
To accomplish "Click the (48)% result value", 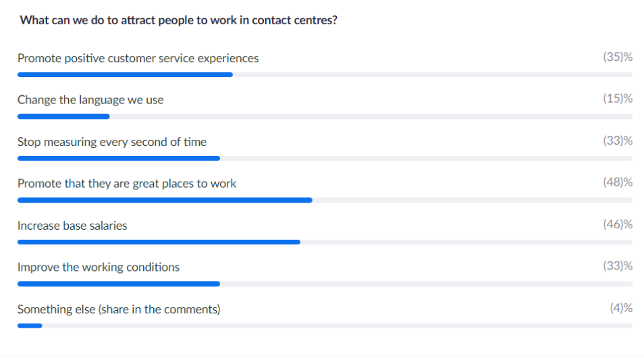I will click(618, 182).
